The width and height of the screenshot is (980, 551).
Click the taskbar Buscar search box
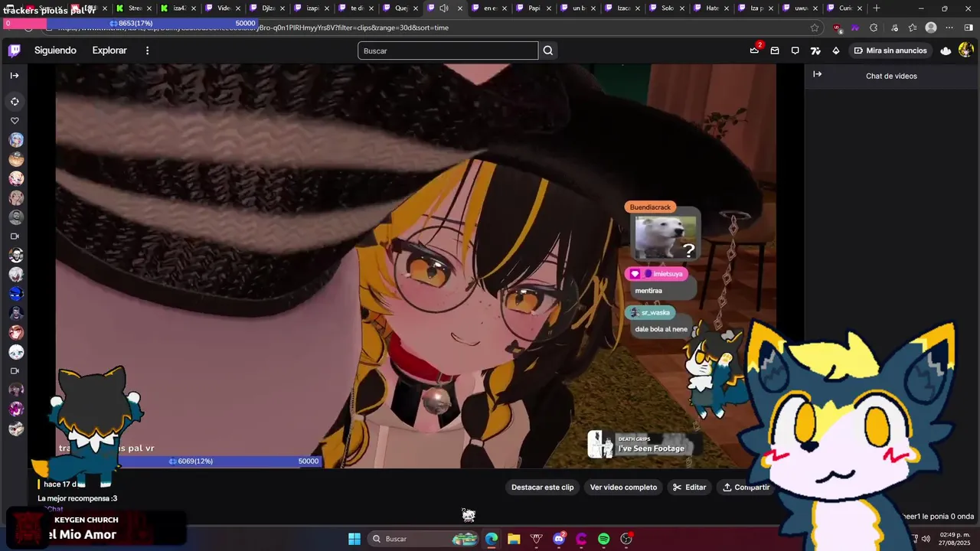point(423,539)
